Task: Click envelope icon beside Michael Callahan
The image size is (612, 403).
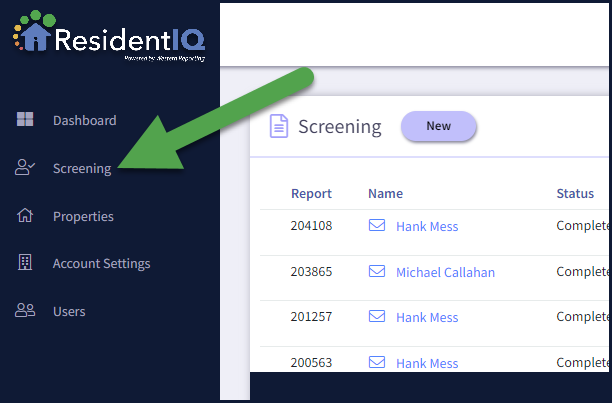Action: pos(377,271)
